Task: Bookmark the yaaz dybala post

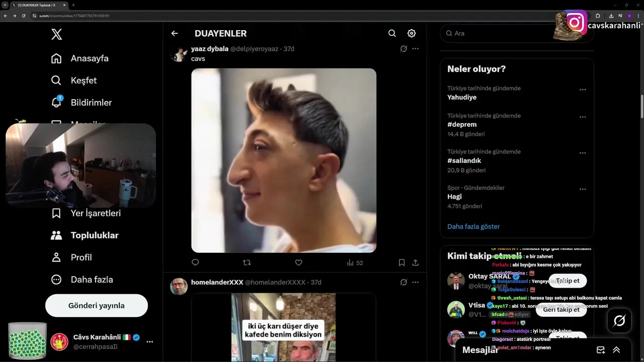Action: (x=401, y=262)
